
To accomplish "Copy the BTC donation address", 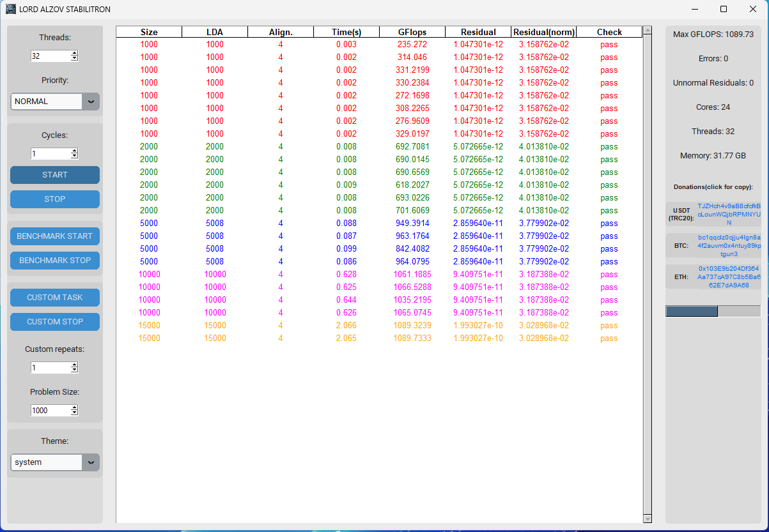I will tap(729, 245).
